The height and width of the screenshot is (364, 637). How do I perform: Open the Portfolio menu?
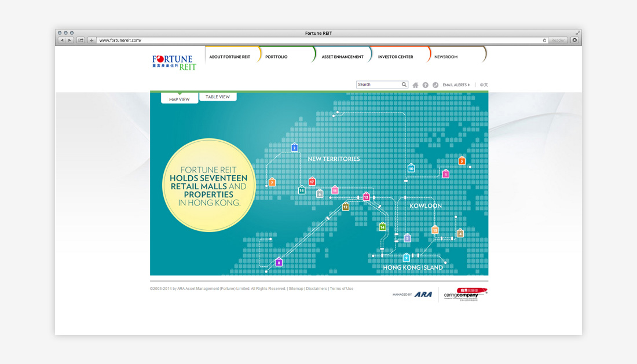(276, 57)
